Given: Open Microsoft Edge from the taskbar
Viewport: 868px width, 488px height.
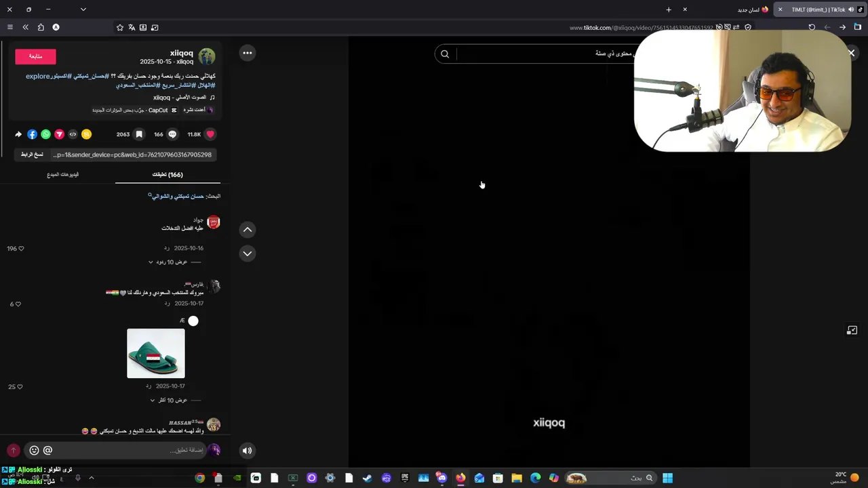Looking at the screenshot, I should 536,478.
